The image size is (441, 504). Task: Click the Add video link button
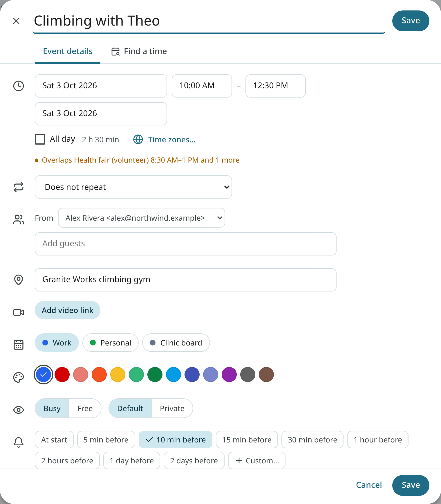tap(68, 310)
